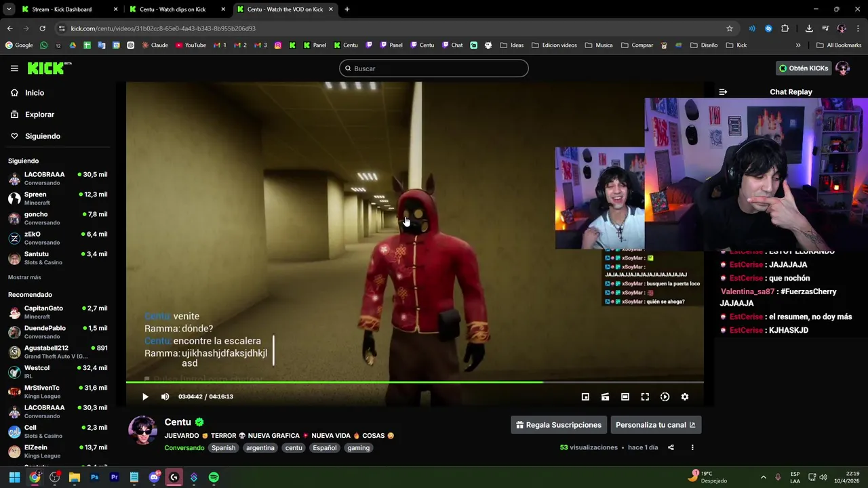
Task: Click the Spanish tag
Action: [223, 448]
